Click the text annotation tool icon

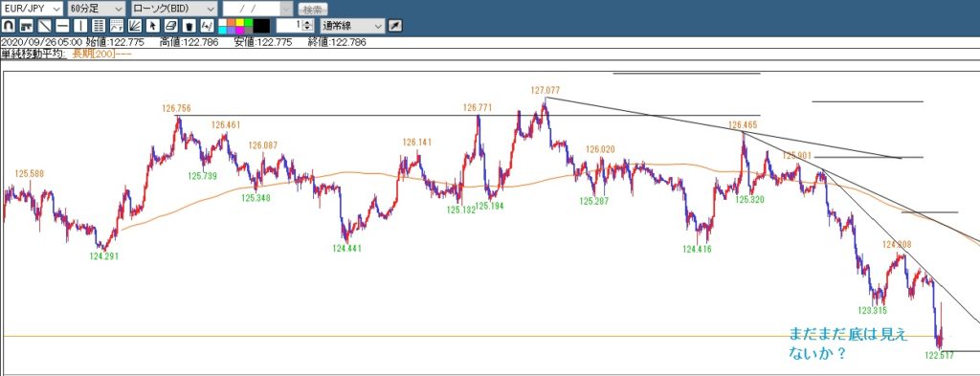[x=207, y=26]
